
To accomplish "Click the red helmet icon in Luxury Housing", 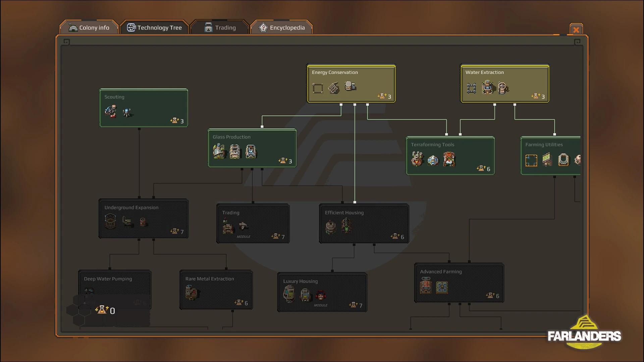I will pyautogui.click(x=321, y=296).
